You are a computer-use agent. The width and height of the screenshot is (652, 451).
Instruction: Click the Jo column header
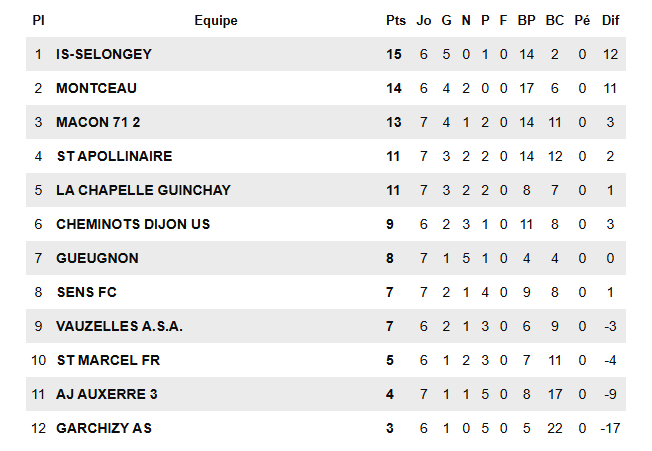(x=424, y=20)
